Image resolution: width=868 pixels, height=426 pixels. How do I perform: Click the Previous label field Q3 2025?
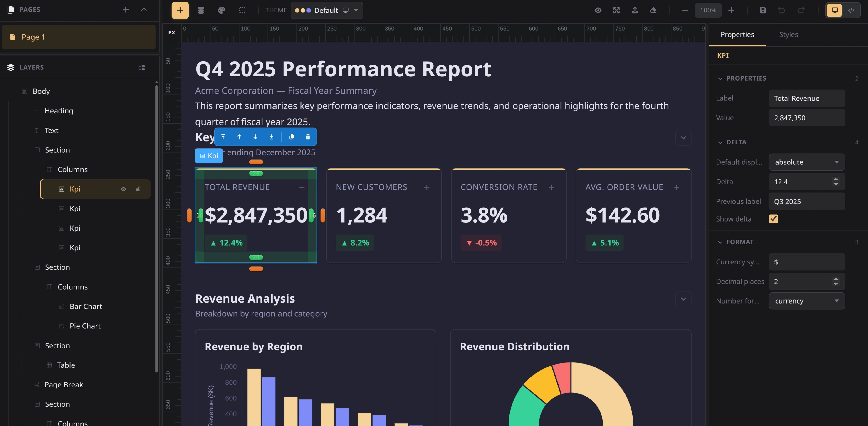click(807, 201)
